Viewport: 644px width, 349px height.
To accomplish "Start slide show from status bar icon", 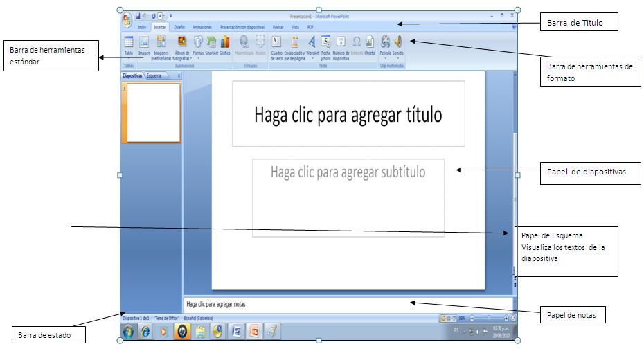I will pyautogui.click(x=454, y=319).
